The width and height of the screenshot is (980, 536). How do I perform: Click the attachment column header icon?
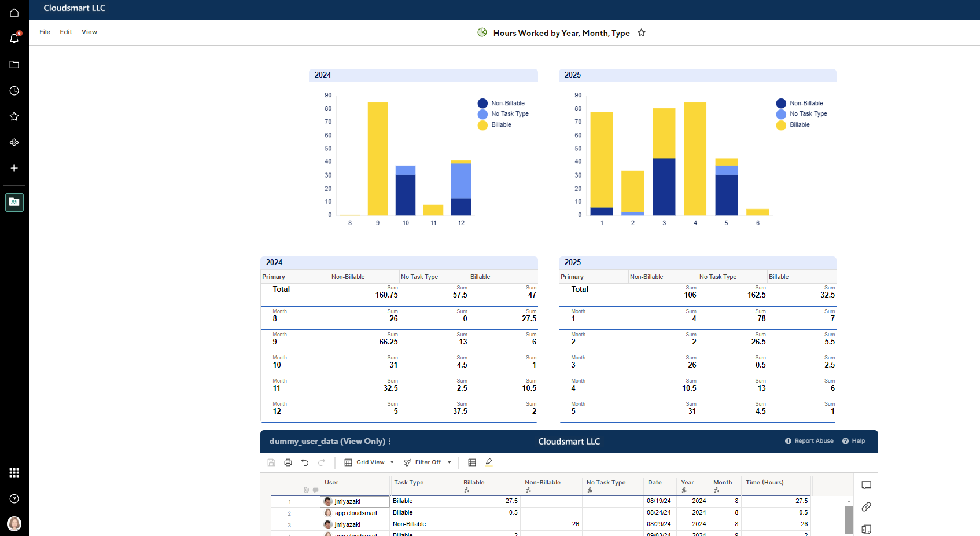306,490
